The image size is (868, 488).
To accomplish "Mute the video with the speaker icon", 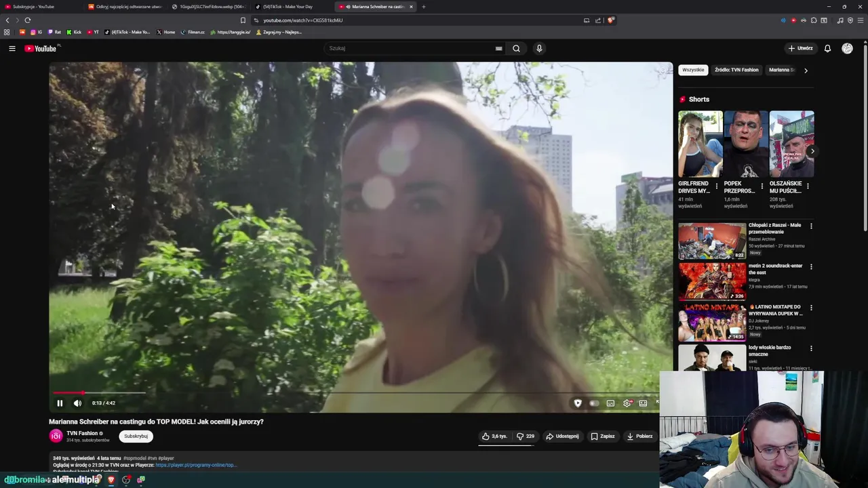I will point(77,403).
